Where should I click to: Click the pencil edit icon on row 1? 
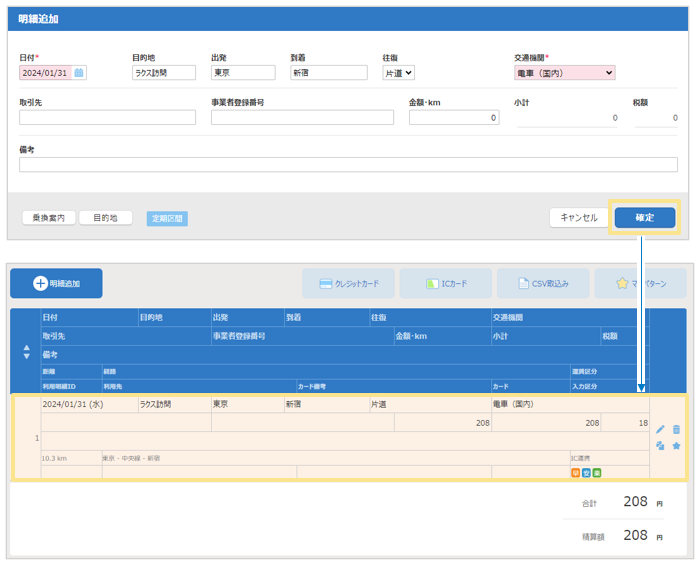tap(660, 429)
